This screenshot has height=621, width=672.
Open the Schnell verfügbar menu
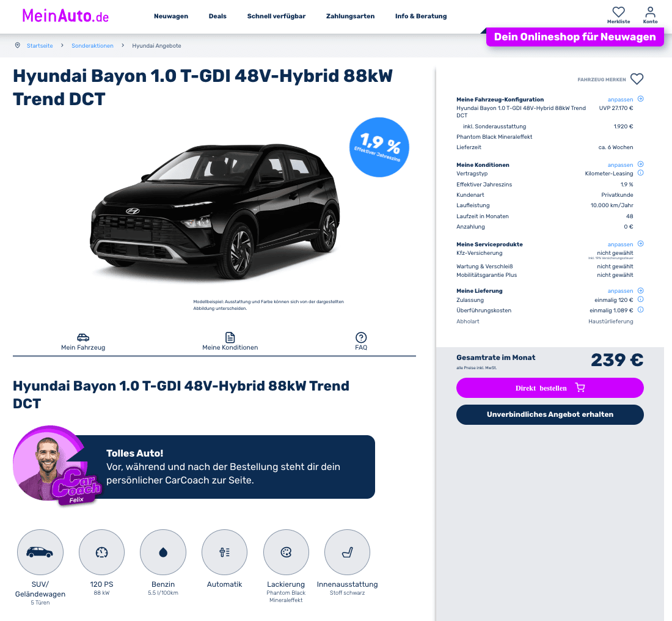coord(276,17)
